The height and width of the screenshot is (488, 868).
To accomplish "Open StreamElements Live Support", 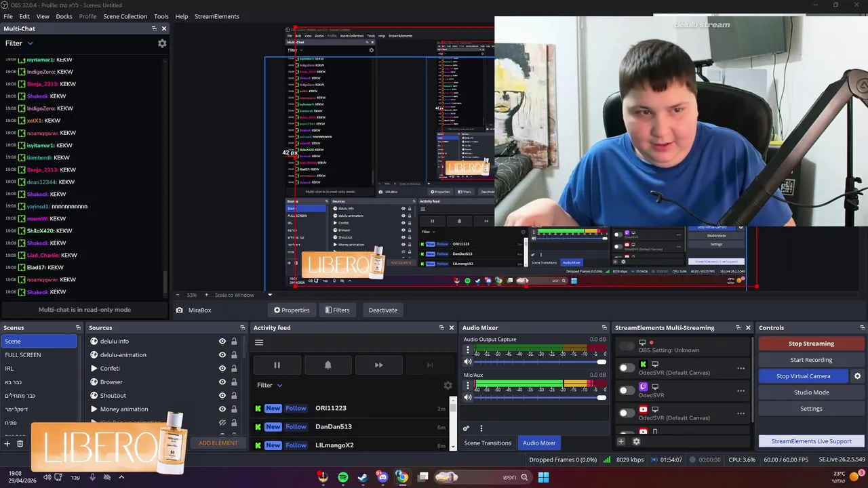I will click(x=811, y=441).
